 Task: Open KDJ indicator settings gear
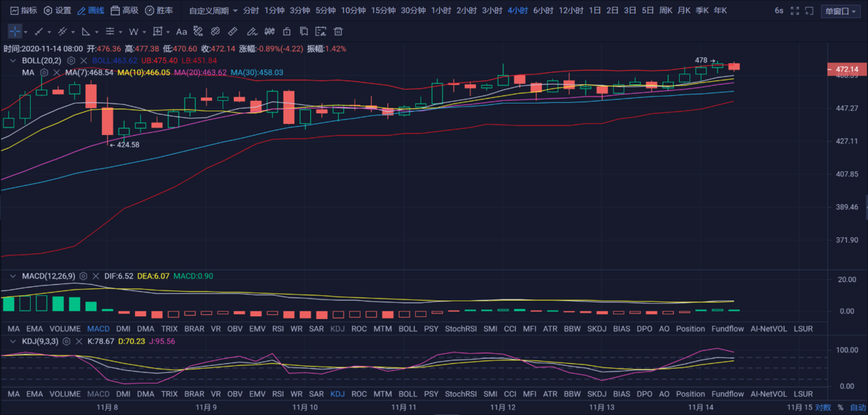[x=66, y=342]
